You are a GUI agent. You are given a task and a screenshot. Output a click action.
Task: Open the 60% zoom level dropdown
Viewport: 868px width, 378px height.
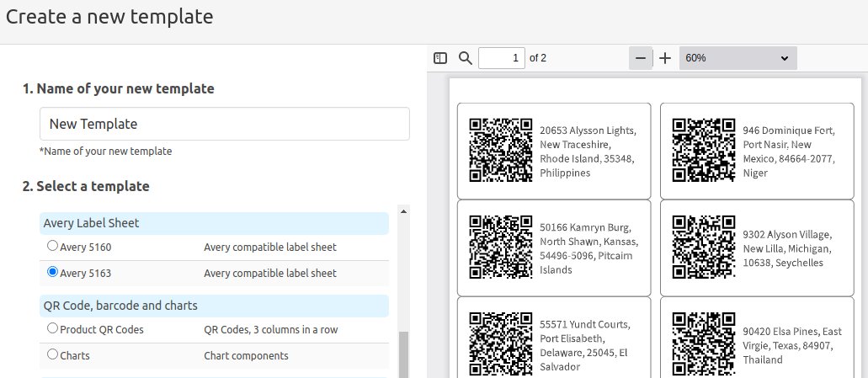coord(738,58)
